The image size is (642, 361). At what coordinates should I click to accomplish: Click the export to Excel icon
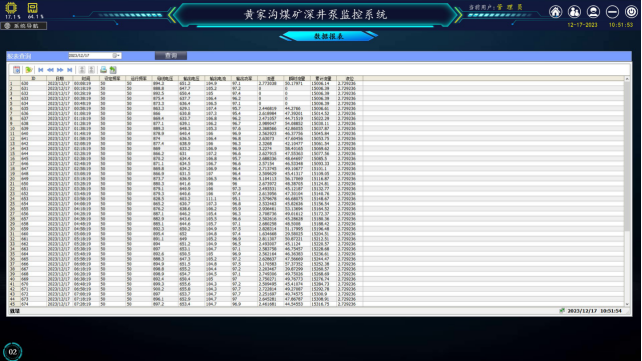113,70
